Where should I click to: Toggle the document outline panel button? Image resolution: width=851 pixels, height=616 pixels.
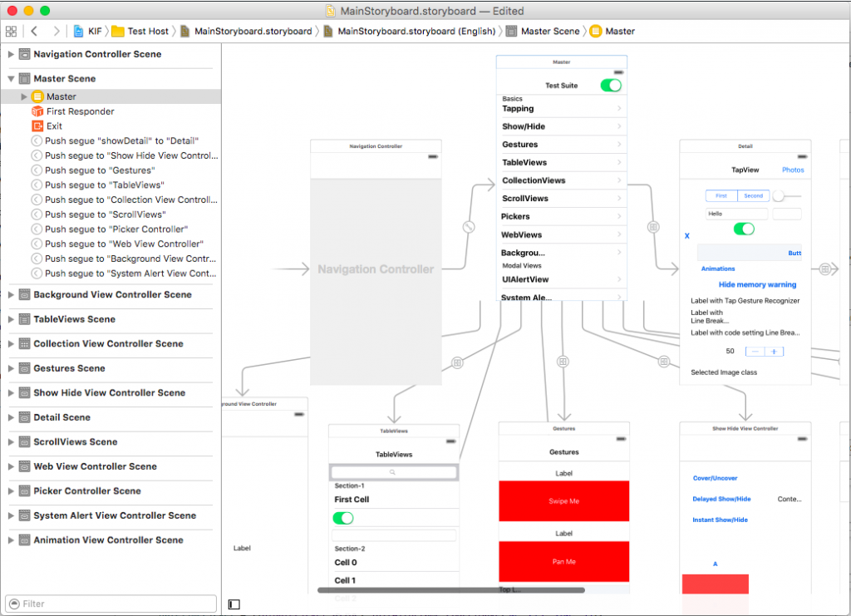(x=234, y=604)
